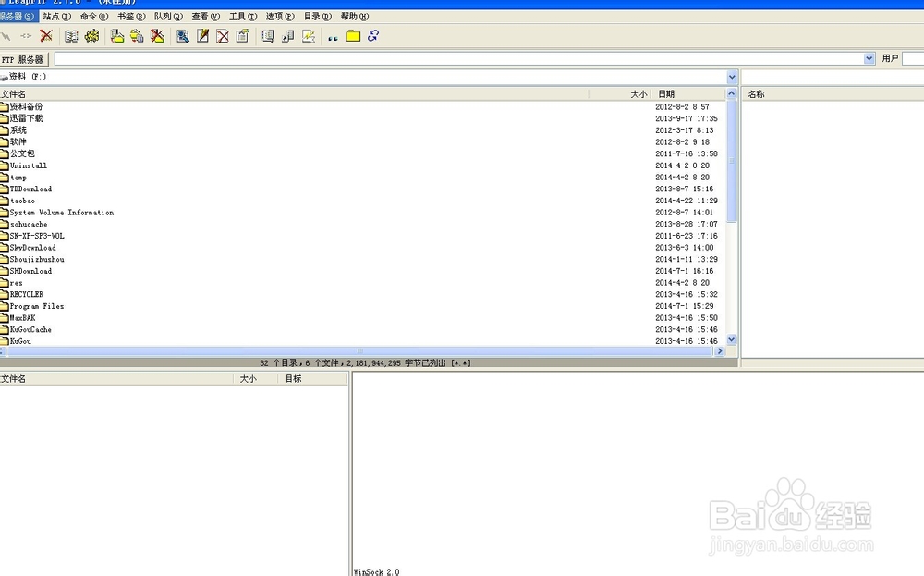This screenshot has width=924, height=576.
Task: Open the 选项 menu
Action: 280,17
